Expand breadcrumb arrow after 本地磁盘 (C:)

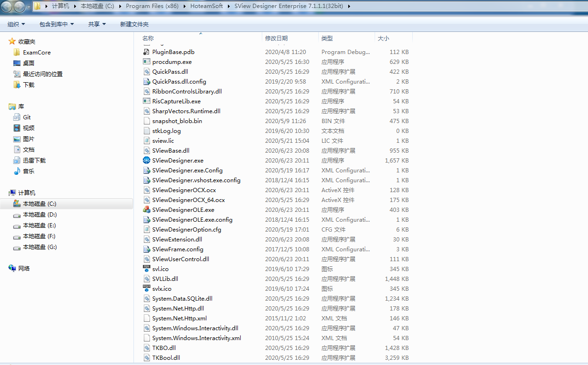(x=119, y=6)
